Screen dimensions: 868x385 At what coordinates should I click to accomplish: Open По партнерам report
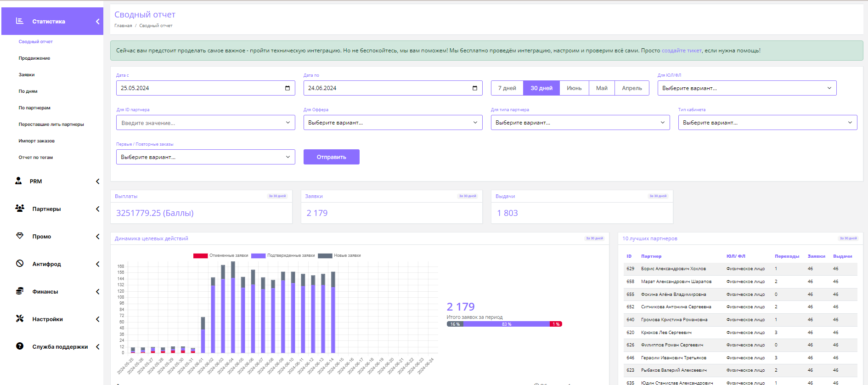click(34, 108)
